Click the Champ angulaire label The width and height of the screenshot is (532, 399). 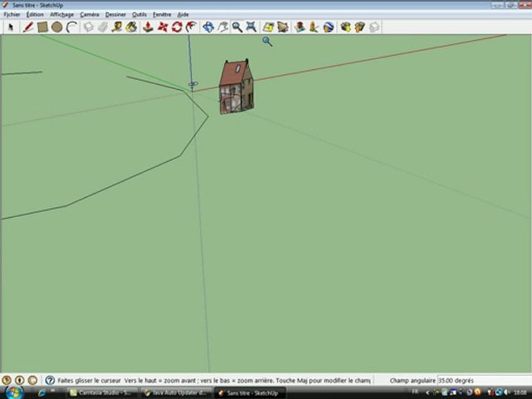[x=412, y=380]
